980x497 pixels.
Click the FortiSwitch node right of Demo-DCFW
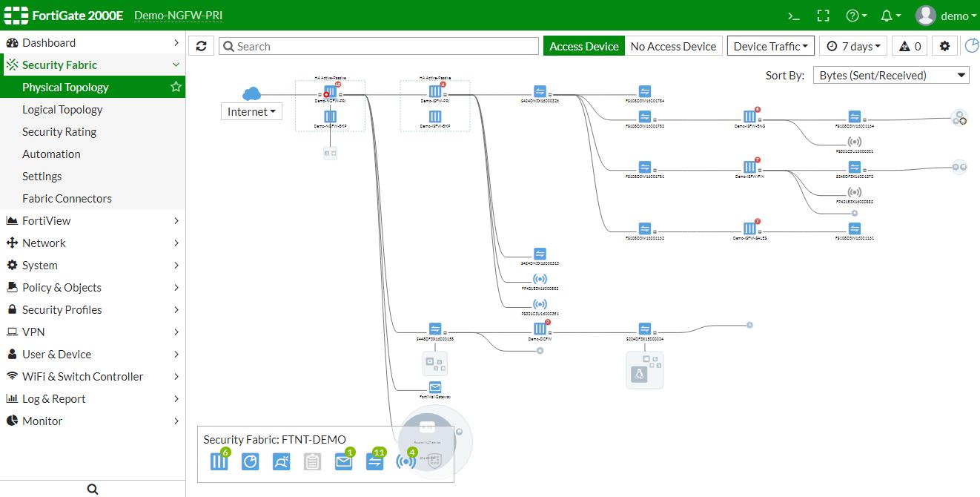pyautogui.click(x=644, y=329)
